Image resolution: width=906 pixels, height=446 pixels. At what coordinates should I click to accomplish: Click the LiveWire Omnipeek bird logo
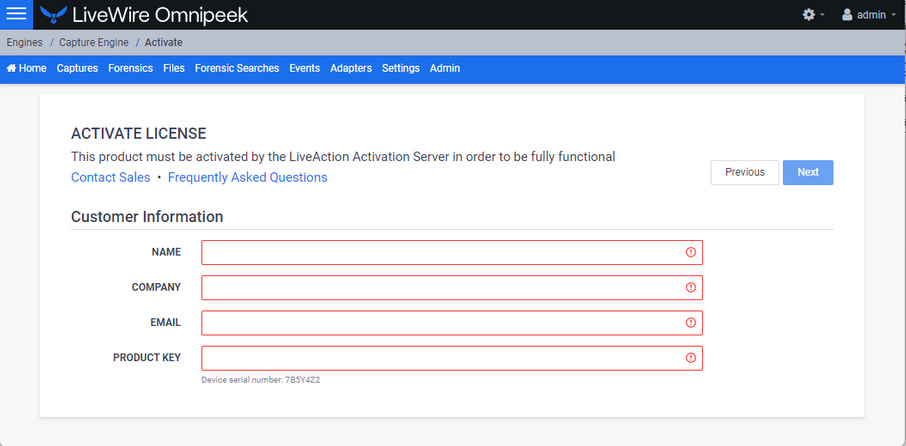[53, 14]
